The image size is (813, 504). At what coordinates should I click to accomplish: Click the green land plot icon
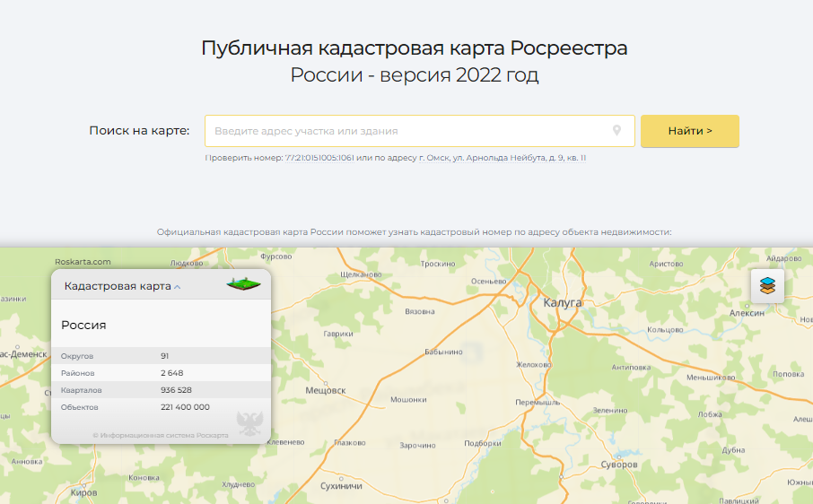[244, 284]
